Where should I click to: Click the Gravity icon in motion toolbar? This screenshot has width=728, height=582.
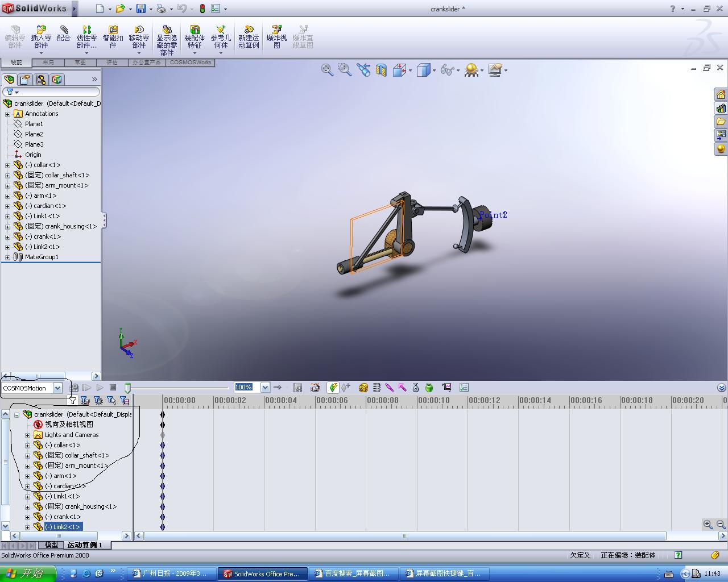(x=429, y=388)
